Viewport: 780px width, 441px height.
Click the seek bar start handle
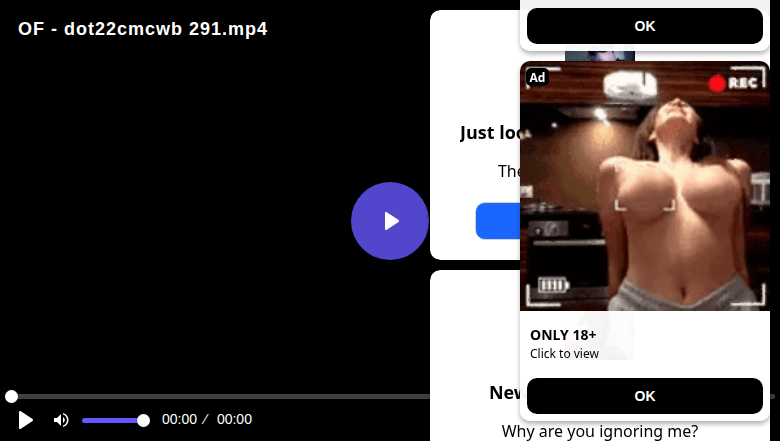[x=11, y=396]
